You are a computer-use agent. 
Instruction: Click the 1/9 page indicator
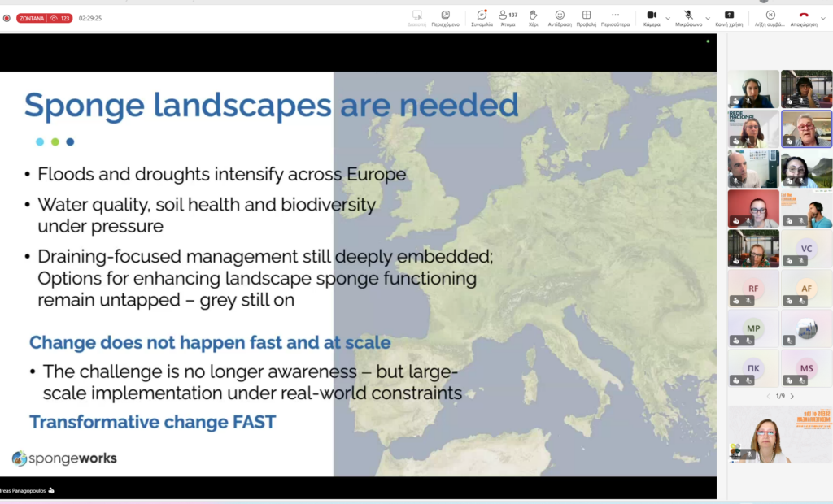click(780, 396)
